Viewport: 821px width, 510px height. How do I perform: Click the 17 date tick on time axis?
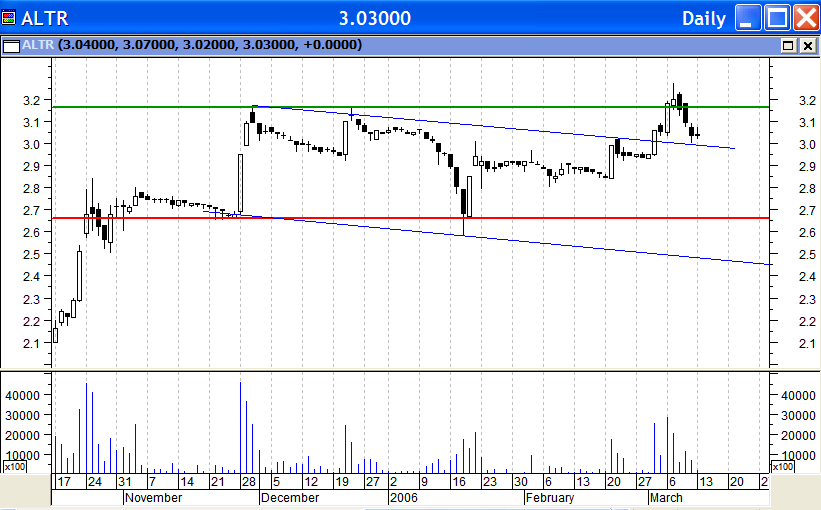pos(64,482)
